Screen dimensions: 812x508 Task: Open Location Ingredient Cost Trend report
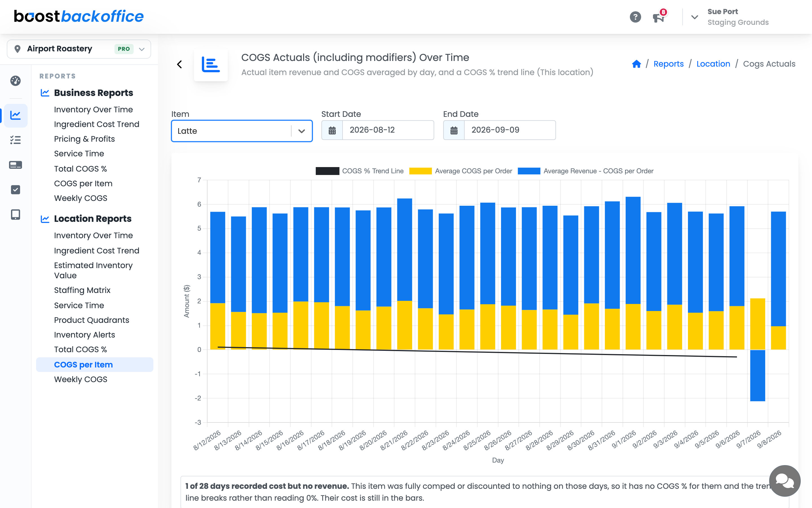point(97,251)
